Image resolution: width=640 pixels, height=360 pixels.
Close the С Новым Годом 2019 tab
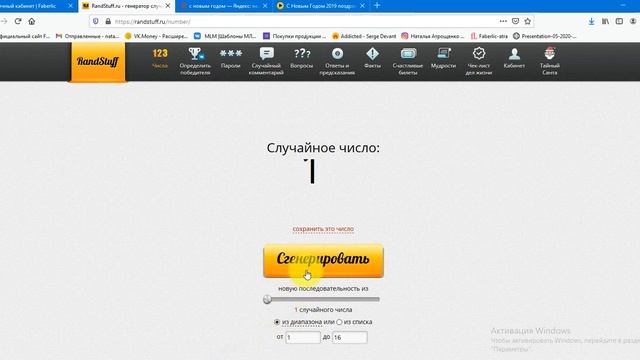click(362, 6)
